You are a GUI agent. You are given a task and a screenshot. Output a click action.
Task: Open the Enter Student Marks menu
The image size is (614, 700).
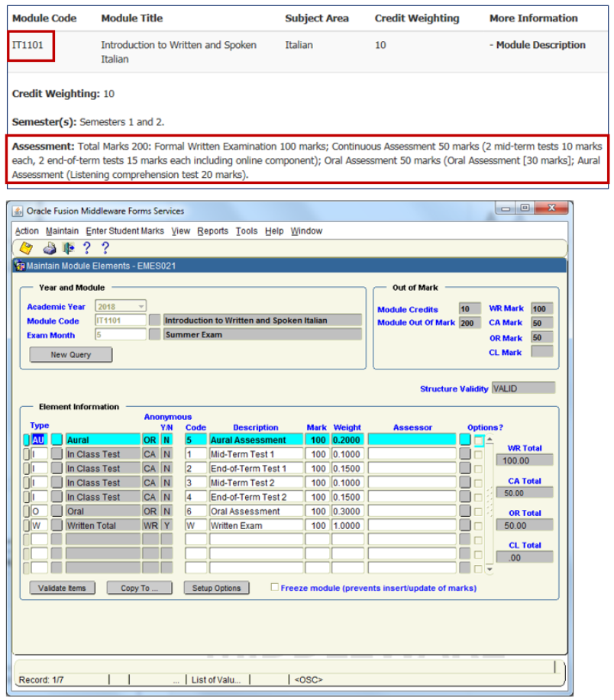click(x=124, y=231)
